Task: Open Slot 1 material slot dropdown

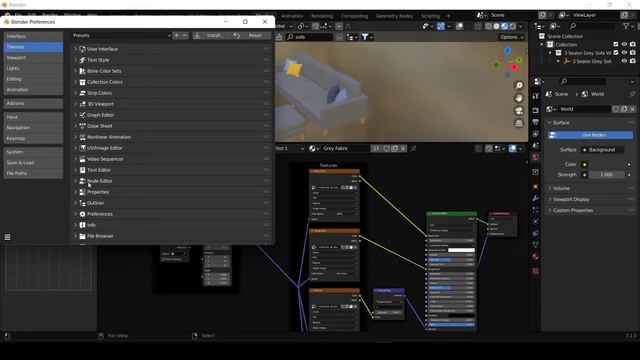Action: point(289,149)
